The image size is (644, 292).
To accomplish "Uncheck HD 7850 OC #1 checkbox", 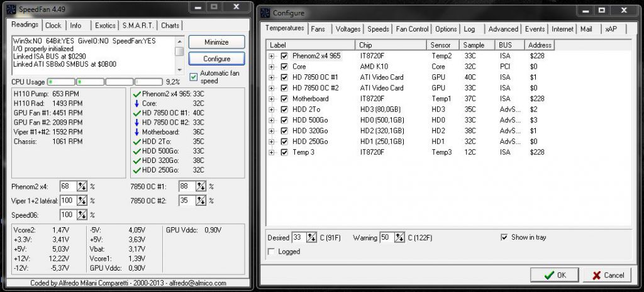I will tap(284, 77).
